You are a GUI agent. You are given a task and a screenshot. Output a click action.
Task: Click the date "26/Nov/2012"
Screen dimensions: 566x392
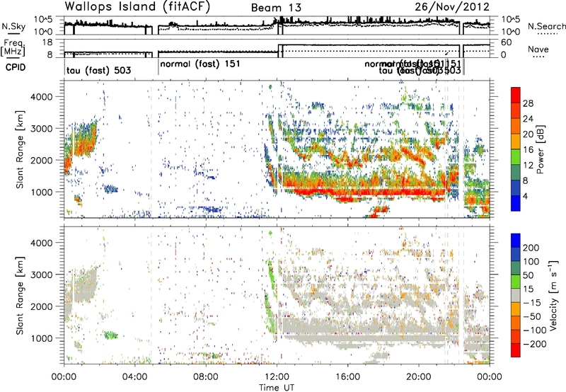tap(452, 7)
